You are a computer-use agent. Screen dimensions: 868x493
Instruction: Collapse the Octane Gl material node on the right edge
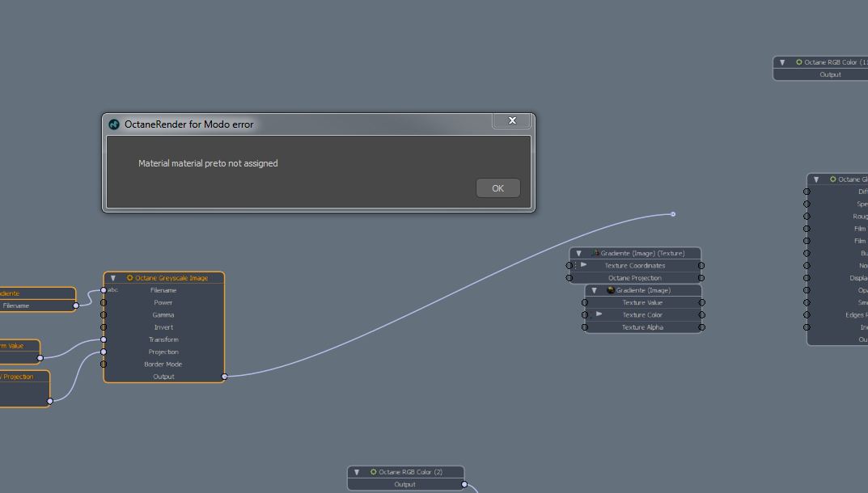(816, 180)
